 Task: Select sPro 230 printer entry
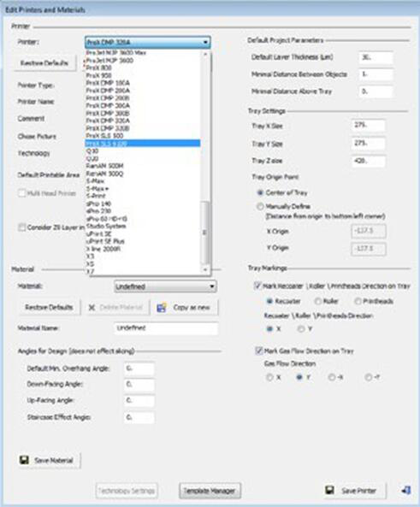143,211
